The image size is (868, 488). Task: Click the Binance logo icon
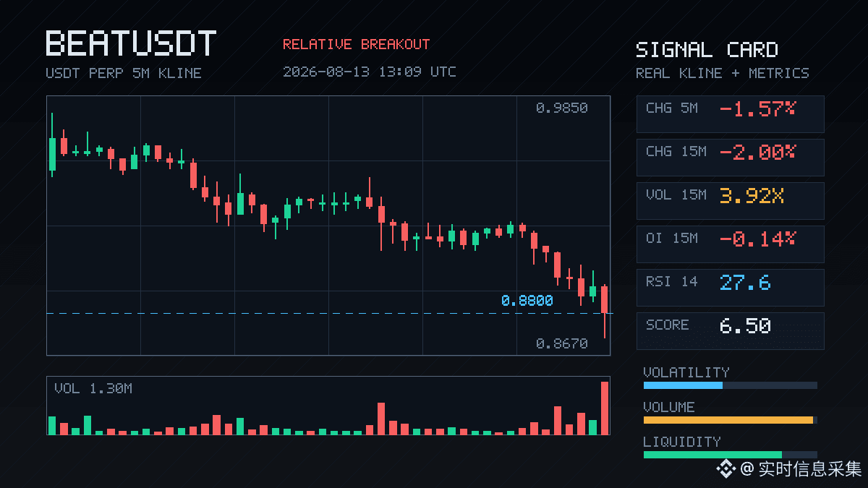click(x=726, y=469)
